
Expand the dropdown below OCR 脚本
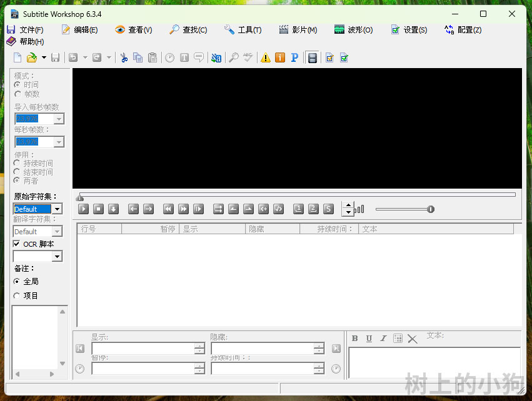tap(57, 257)
